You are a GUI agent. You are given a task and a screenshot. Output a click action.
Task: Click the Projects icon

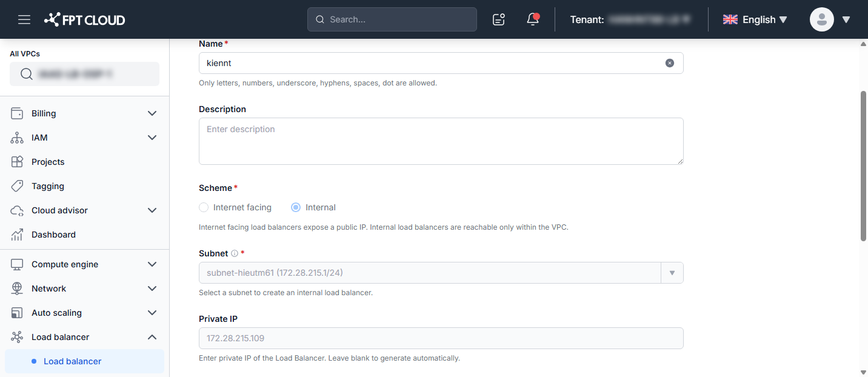pos(17,162)
